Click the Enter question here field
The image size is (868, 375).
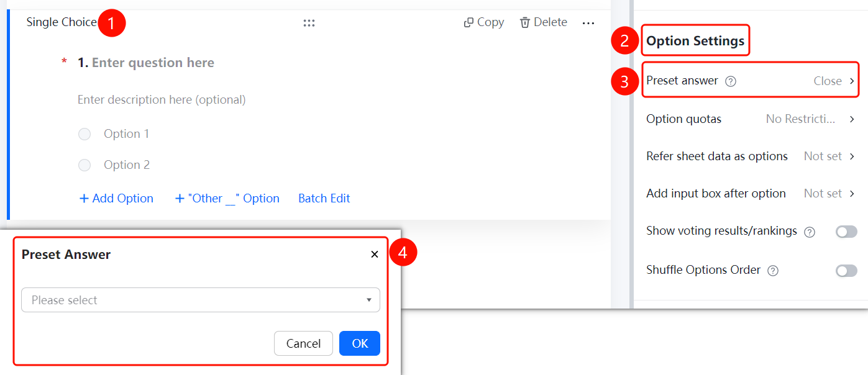pyautogui.click(x=153, y=63)
